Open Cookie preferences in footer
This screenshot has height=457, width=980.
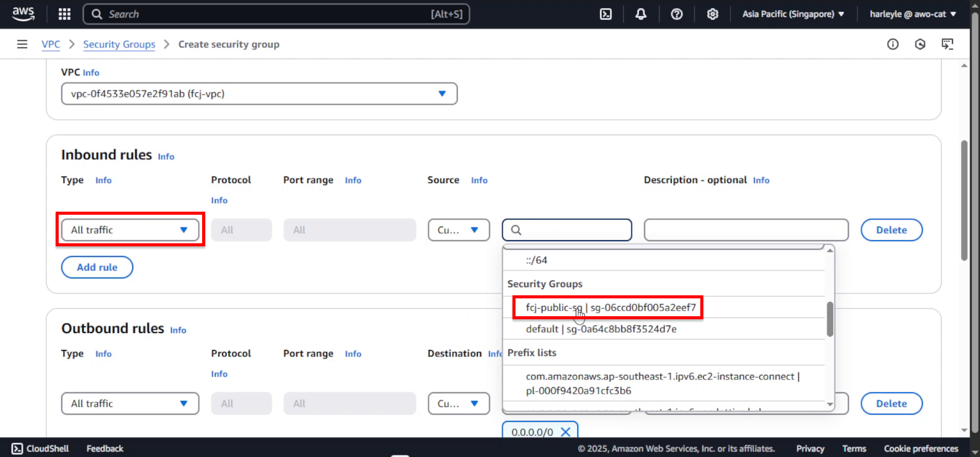(921, 448)
